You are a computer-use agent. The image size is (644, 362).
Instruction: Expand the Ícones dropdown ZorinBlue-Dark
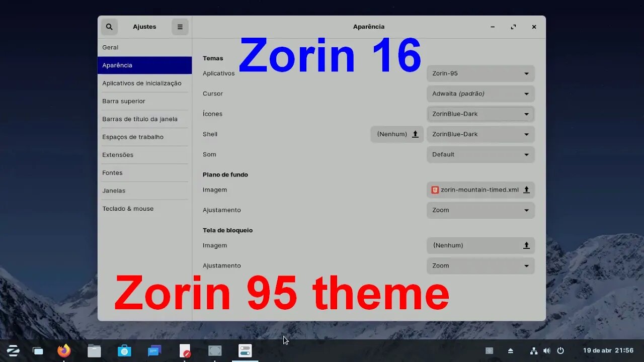pyautogui.click(x=480, y=114)
